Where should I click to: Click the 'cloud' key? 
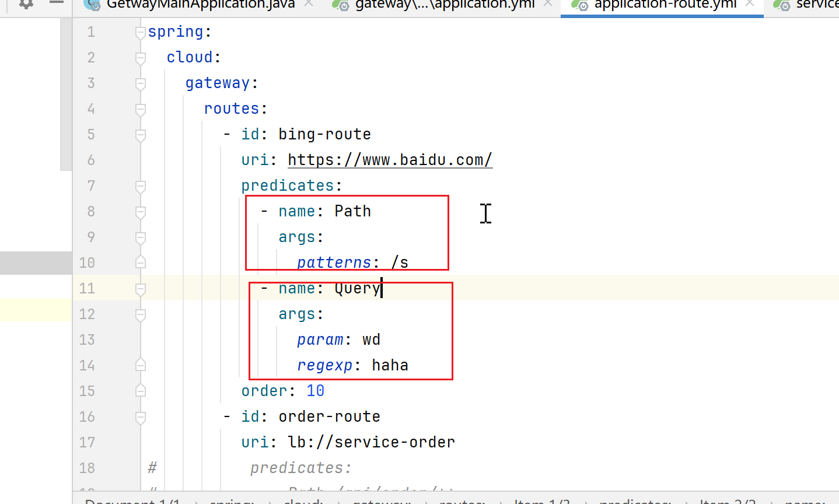tap(190, 57)
